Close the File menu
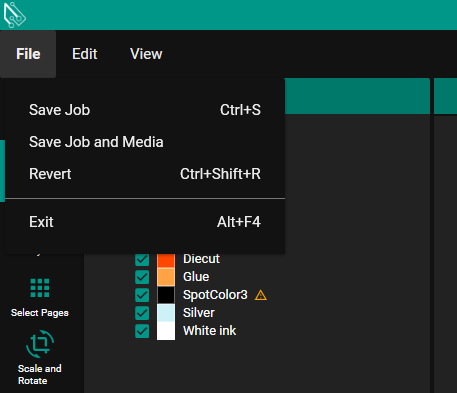Viewport: 457px width, 393px height. (28, 54)
